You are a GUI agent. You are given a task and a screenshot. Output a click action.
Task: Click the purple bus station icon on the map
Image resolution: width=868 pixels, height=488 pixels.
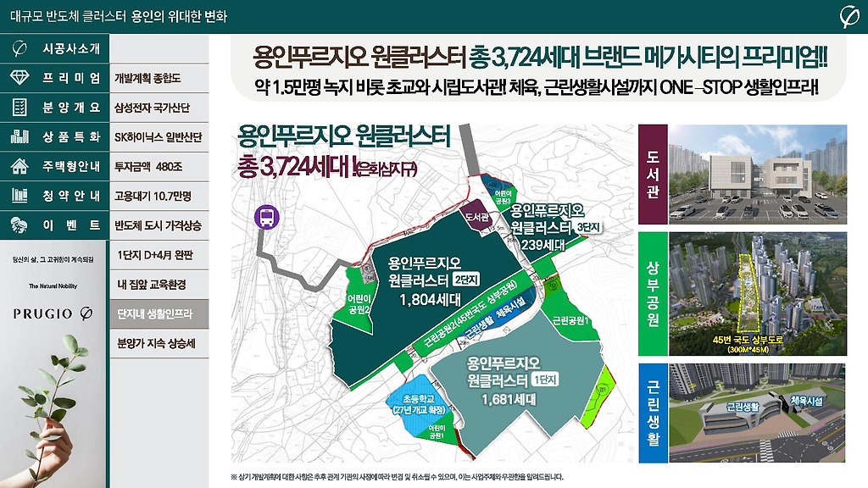[x=266, y=217]
